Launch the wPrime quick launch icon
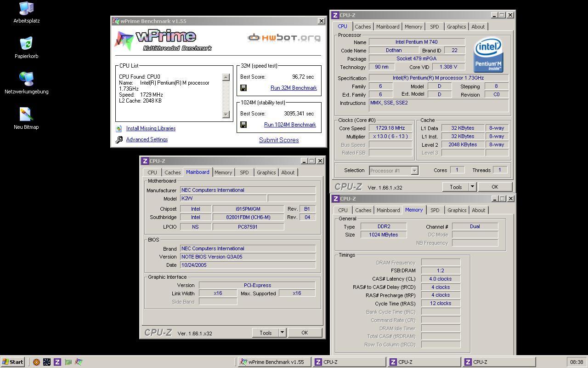Viewport: 588px width, 368px height. 79,362
